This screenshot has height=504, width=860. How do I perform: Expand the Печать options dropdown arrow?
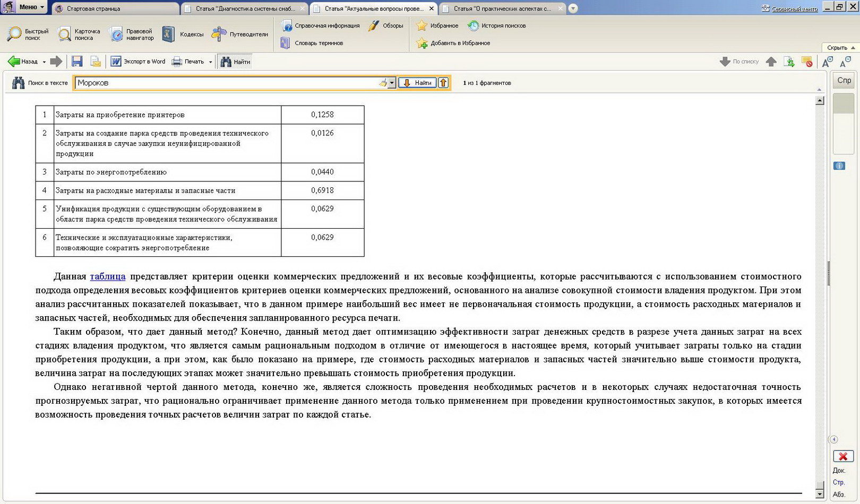211,62
